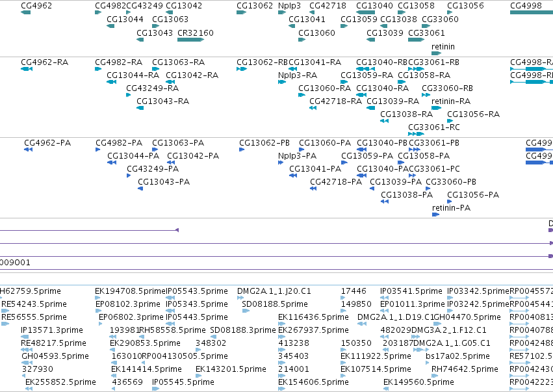Click the CG13062 gene label

pos(255,6)
